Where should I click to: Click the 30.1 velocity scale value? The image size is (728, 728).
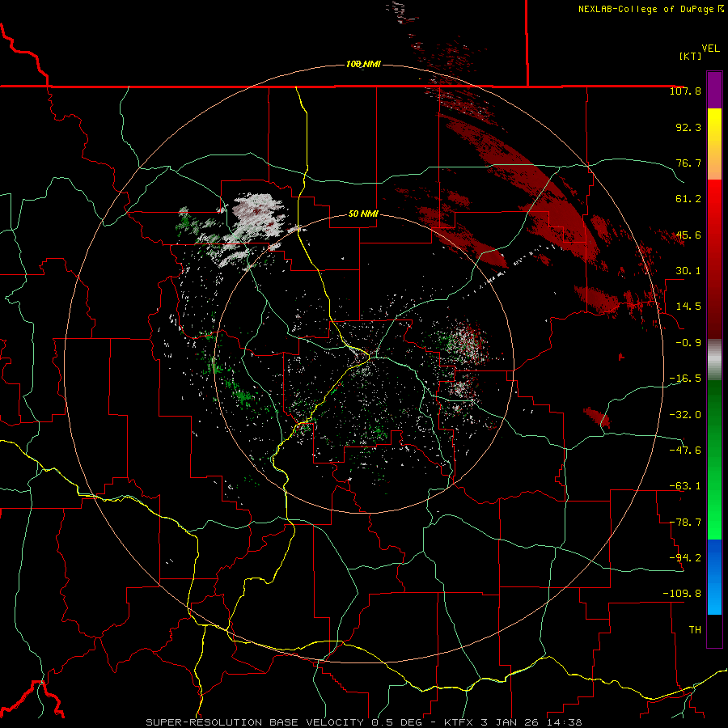(688, 271)
